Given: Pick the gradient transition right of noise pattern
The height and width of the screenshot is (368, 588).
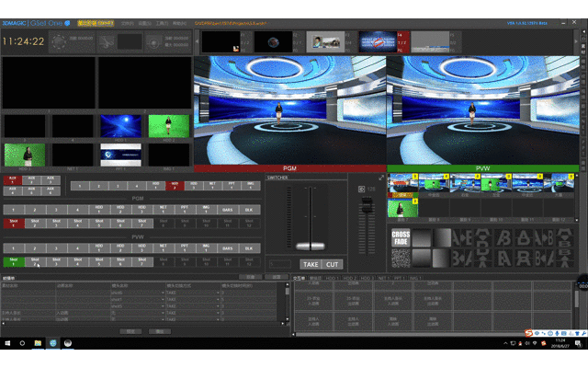Looking at the screenshot, I should [x=422, y=259].
